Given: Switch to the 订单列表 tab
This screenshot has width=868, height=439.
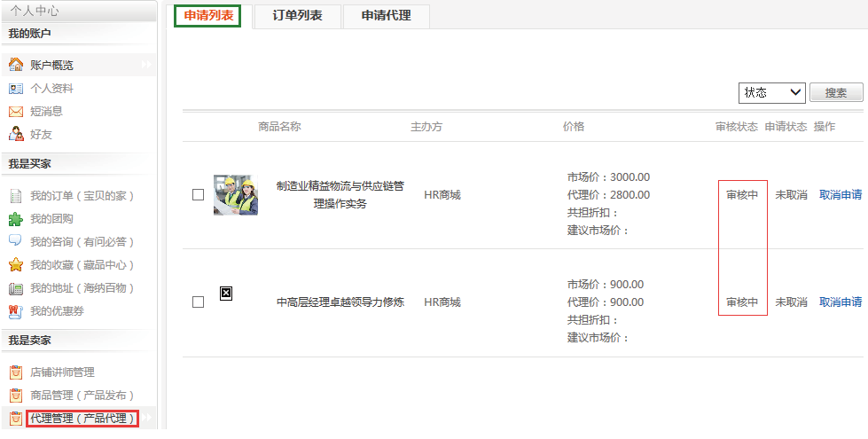Looking at the screenshot, I should (x=297, y=16).
